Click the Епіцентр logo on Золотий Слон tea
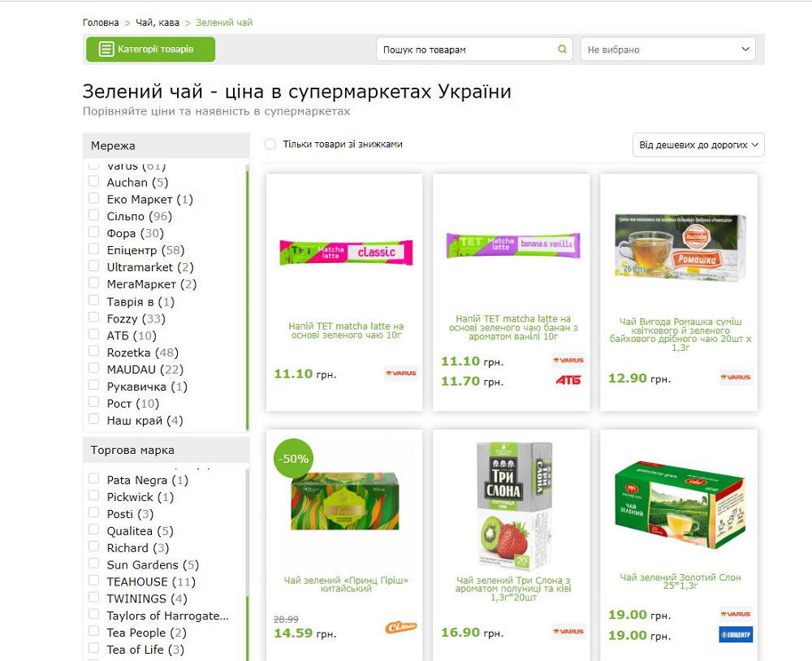This screenshot has width=812, height=661. (x=736, y=634)
